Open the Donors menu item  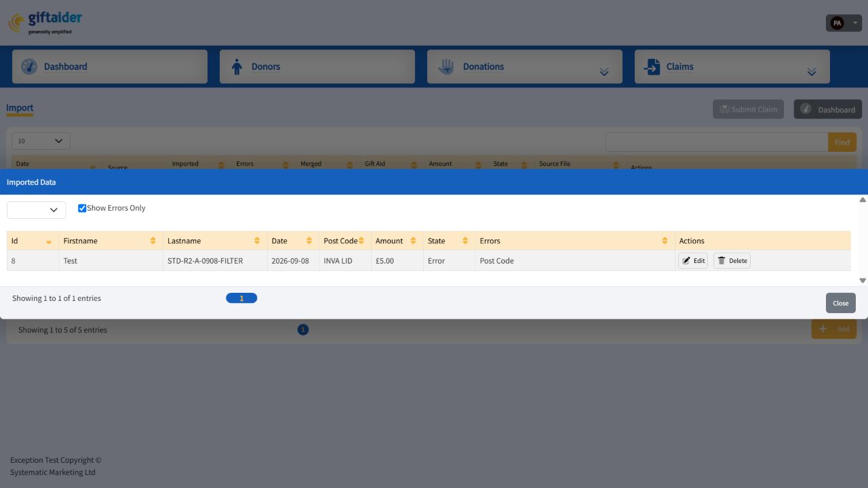(x=317, y=66)
